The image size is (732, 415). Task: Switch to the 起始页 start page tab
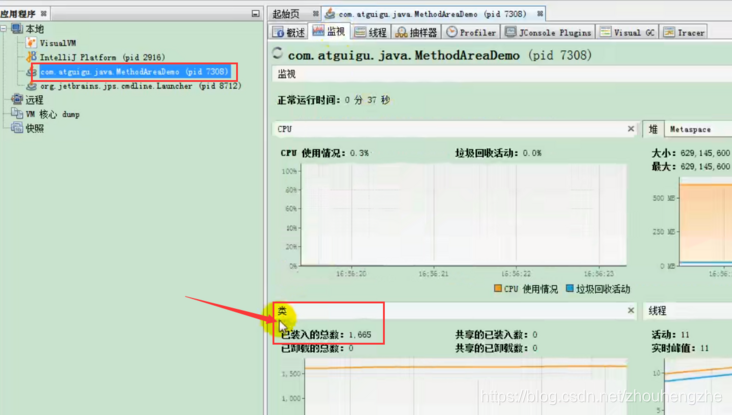286,14
